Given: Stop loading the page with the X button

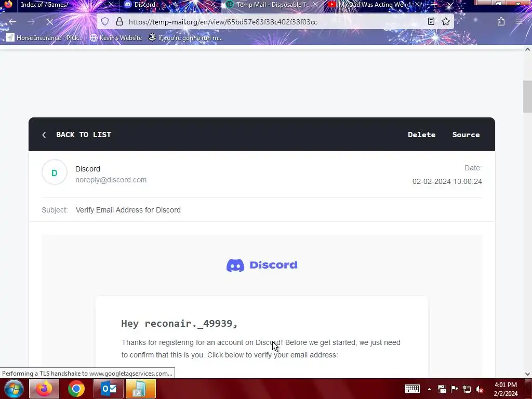Looking at the screenshot, I should [x=49, y=22].
